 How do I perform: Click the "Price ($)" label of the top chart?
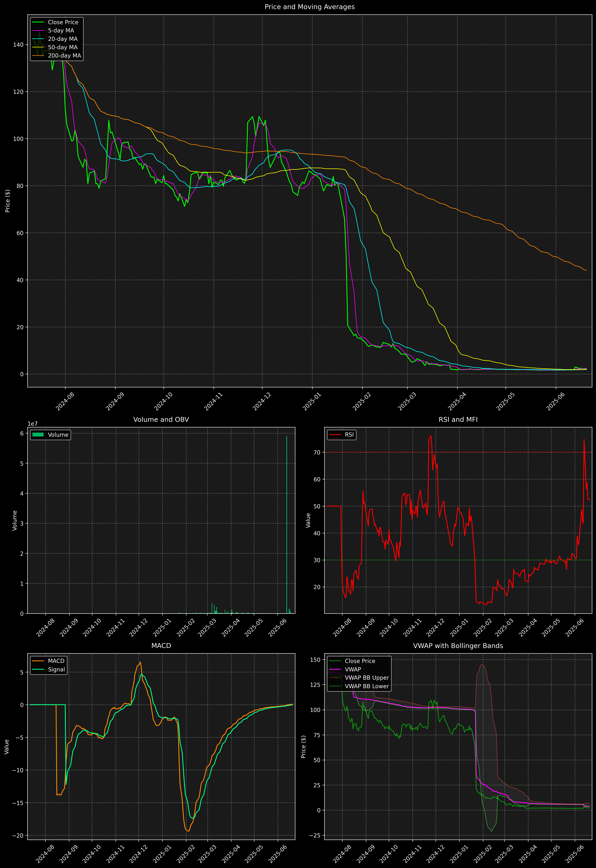coord(7,201)
